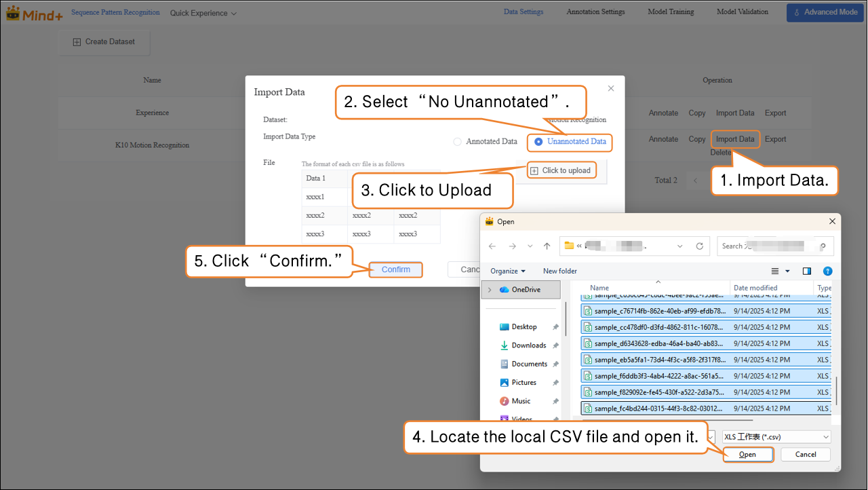
Task: Open the Downloads folder in sidebar
Action: (x=528, y=345)
